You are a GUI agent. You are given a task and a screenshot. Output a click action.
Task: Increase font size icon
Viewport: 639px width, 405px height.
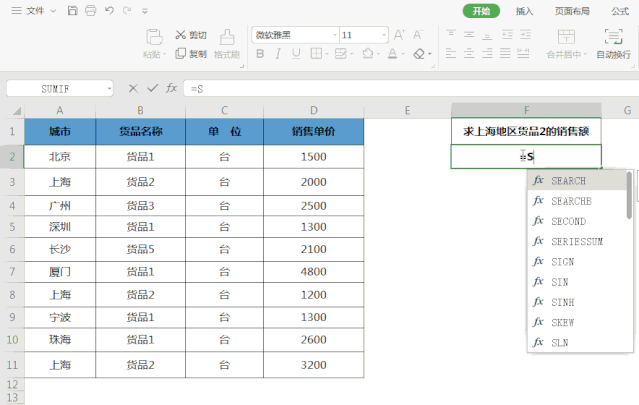point(399,35)
